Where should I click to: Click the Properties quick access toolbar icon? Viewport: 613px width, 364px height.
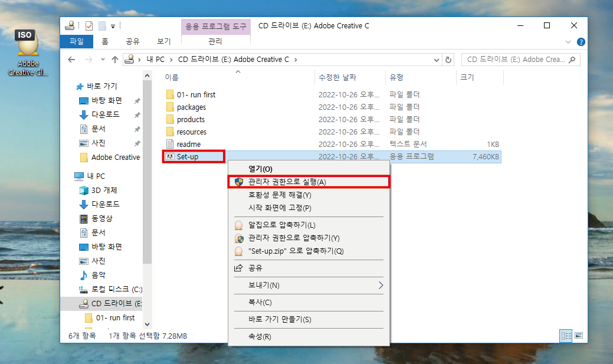click(x=89, y=26)
